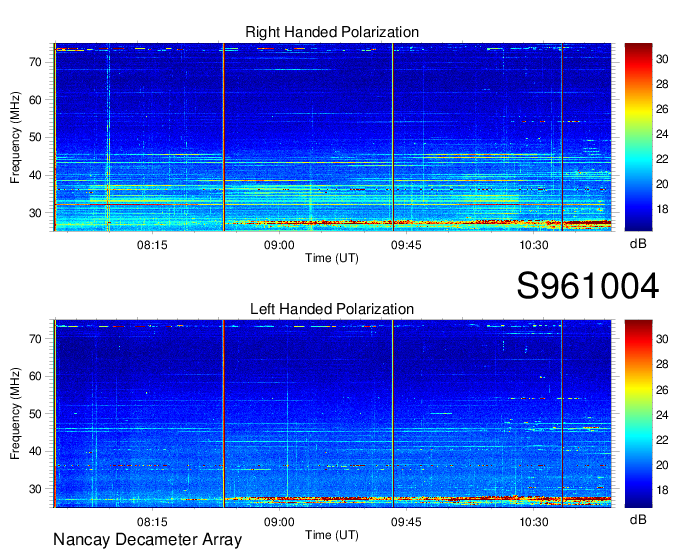The height and width of the screenshot is (552, 680).
Task: Click the 70 MHz tick on top plot
Action: (x=36, y=62)
